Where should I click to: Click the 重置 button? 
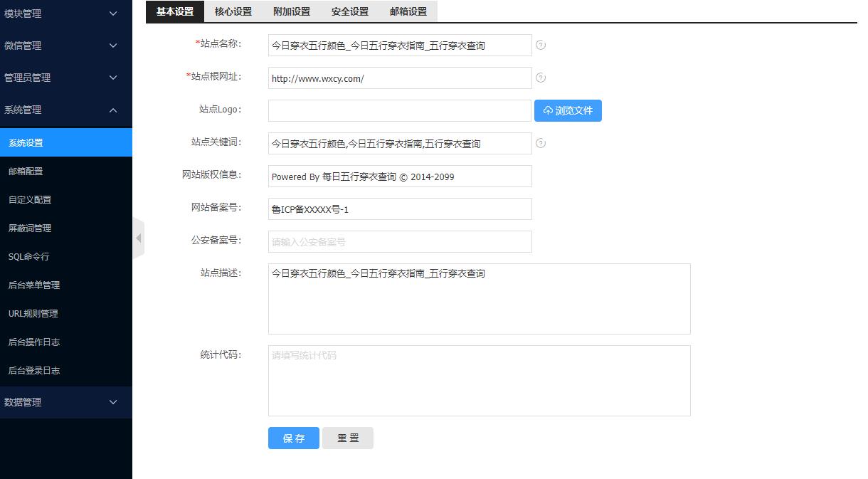pyautogui.click(x=348, y=438)
